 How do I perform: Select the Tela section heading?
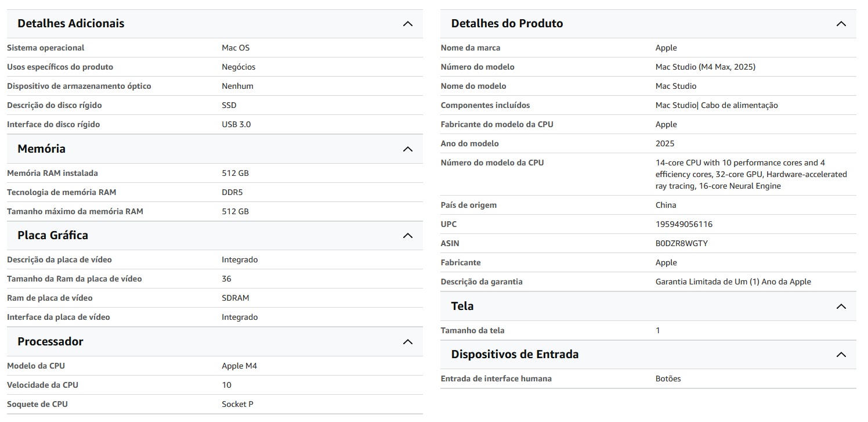462,306
